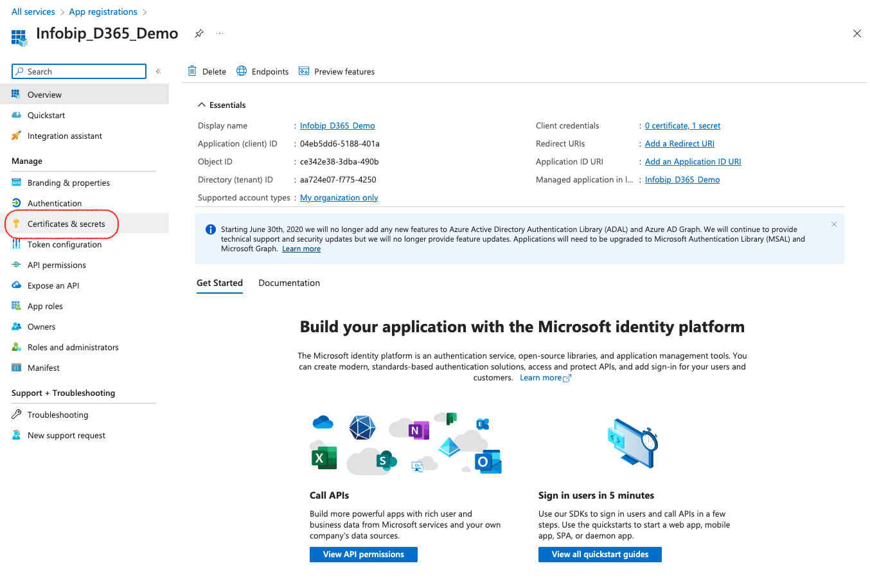Select Token configuration
The image size is (870, 588).
(x=84, y=244)
